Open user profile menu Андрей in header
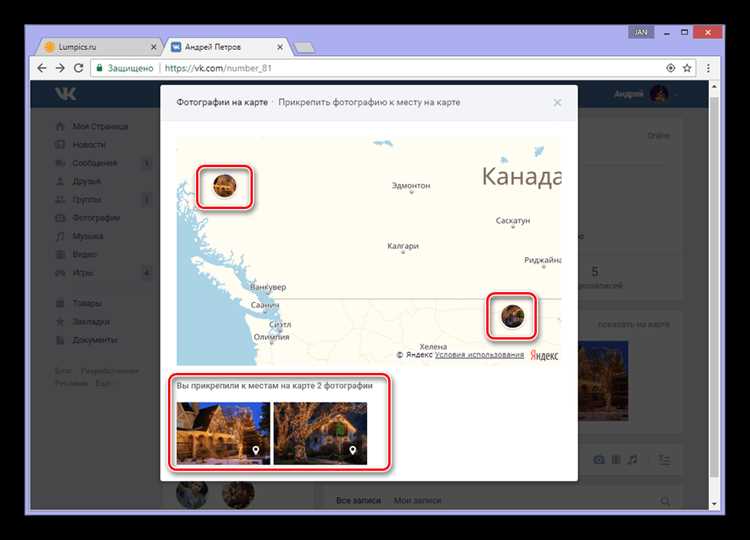Screen dimensions: 750x540 (646, 94)
